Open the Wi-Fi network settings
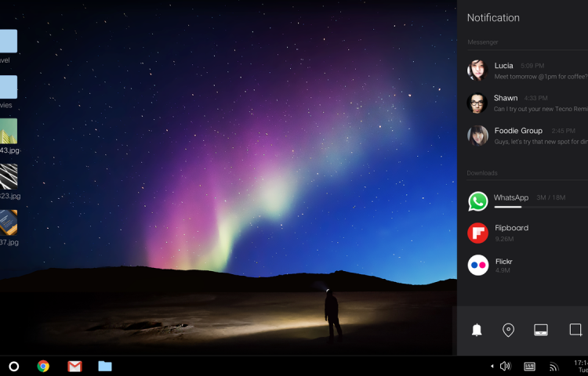588x376 pixels. [x=554, y=366]
